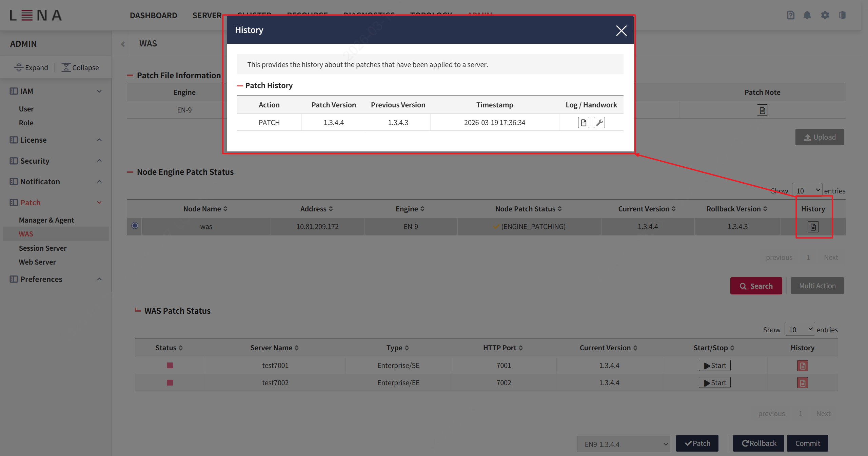Sort WAS table by Current Version column

point(609,348)
